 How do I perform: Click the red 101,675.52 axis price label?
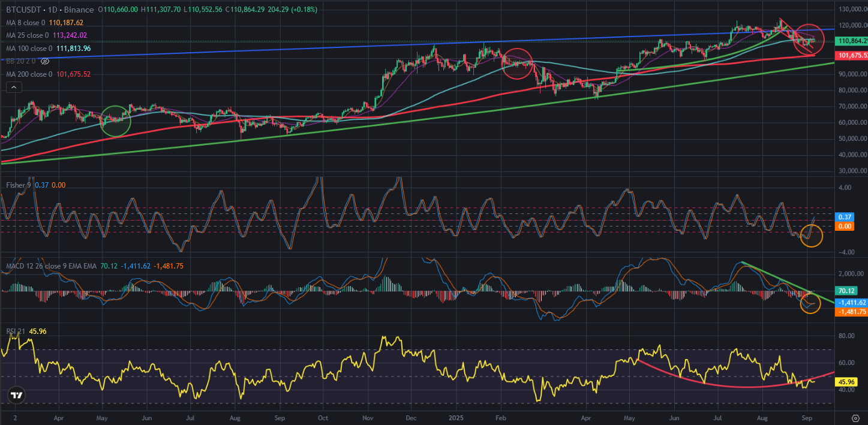click(852, 55)
